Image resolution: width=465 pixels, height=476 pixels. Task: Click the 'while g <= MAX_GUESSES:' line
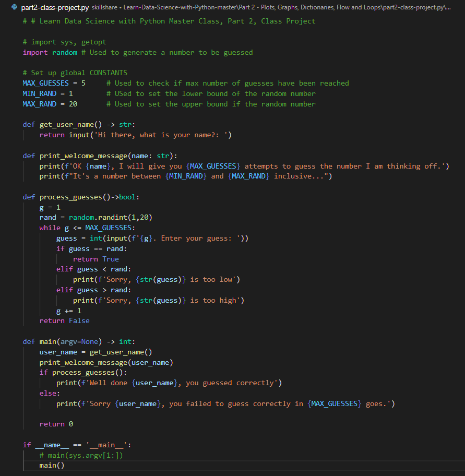(x=87, y=228)
